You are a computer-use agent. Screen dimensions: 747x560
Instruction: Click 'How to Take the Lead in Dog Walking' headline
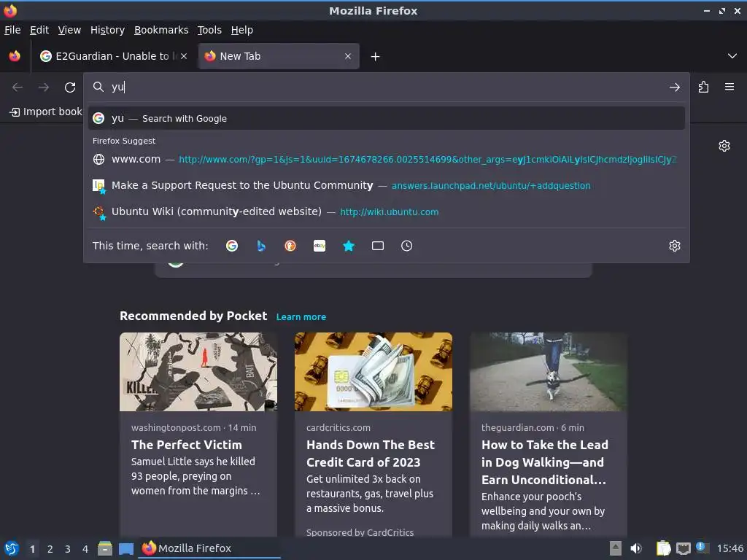[544, 462]
